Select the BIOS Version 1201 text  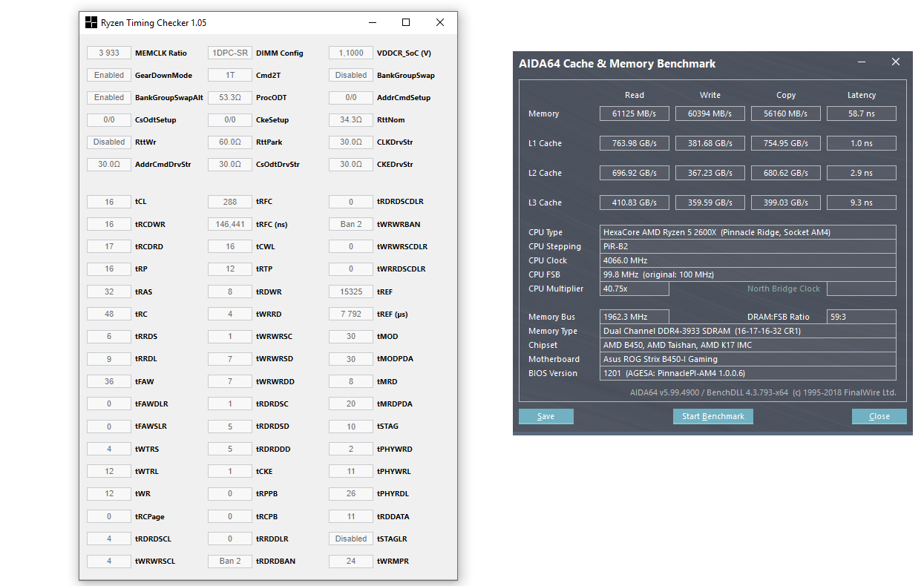click(x=748, y=373)
